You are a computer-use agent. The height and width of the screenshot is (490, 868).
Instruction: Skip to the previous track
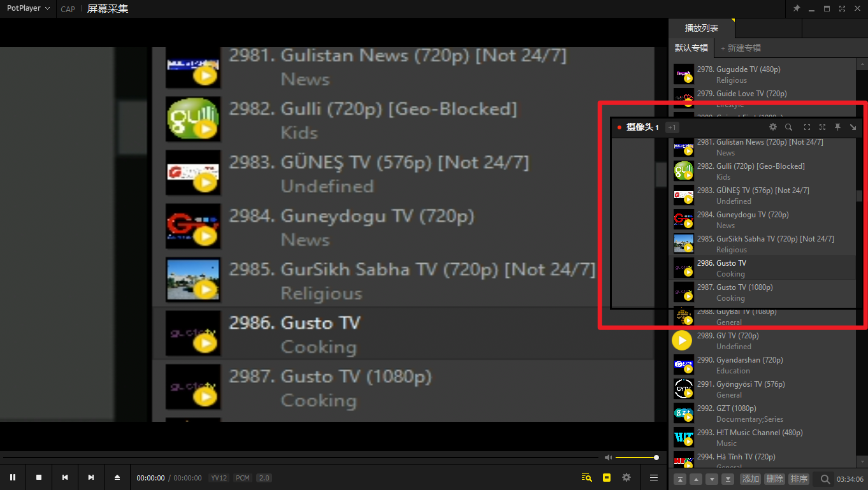point(65,477)
